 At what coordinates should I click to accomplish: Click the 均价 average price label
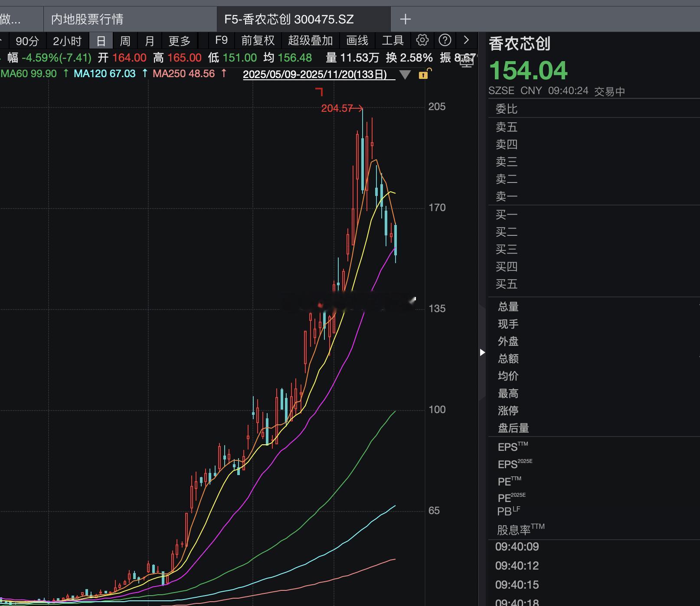coord(508,376)
